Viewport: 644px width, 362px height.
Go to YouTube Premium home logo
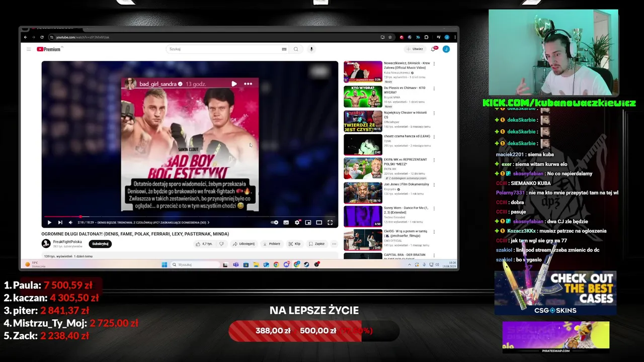tap(49, 49)
